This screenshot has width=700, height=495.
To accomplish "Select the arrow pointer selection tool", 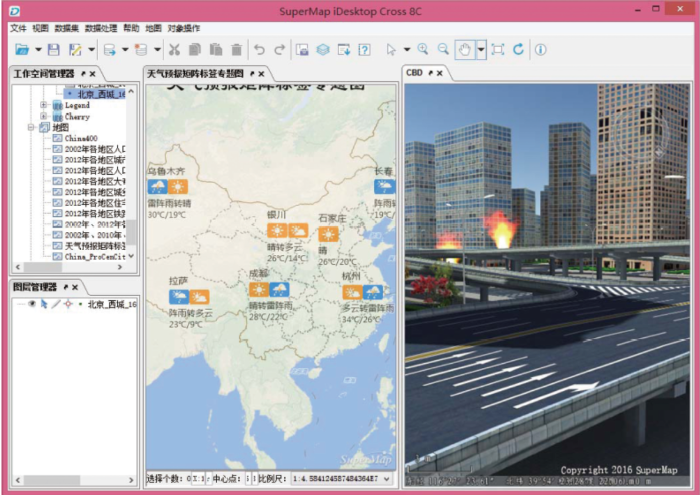I will pyautogui.click(x=391, y=50).
